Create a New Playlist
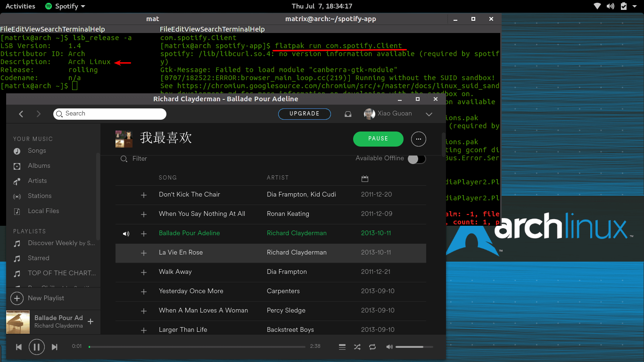The image size is (644, 362). coord(37,298)
